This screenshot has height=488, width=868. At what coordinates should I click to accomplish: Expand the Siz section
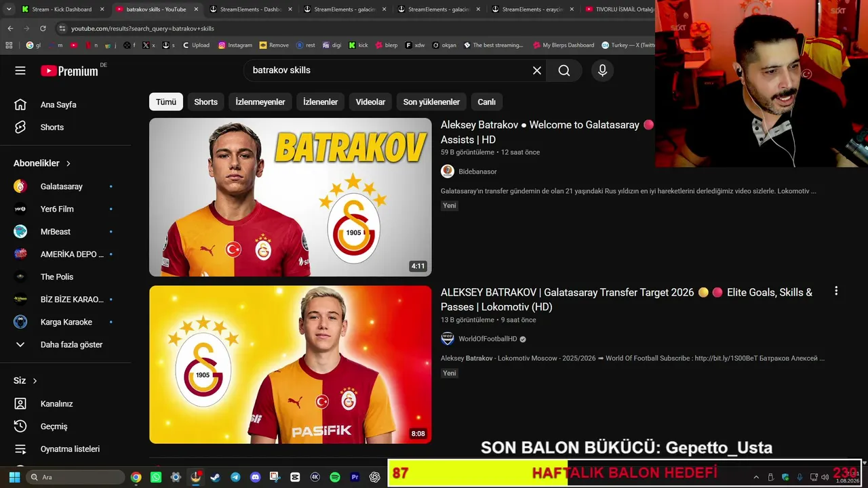tap(26, 381)
